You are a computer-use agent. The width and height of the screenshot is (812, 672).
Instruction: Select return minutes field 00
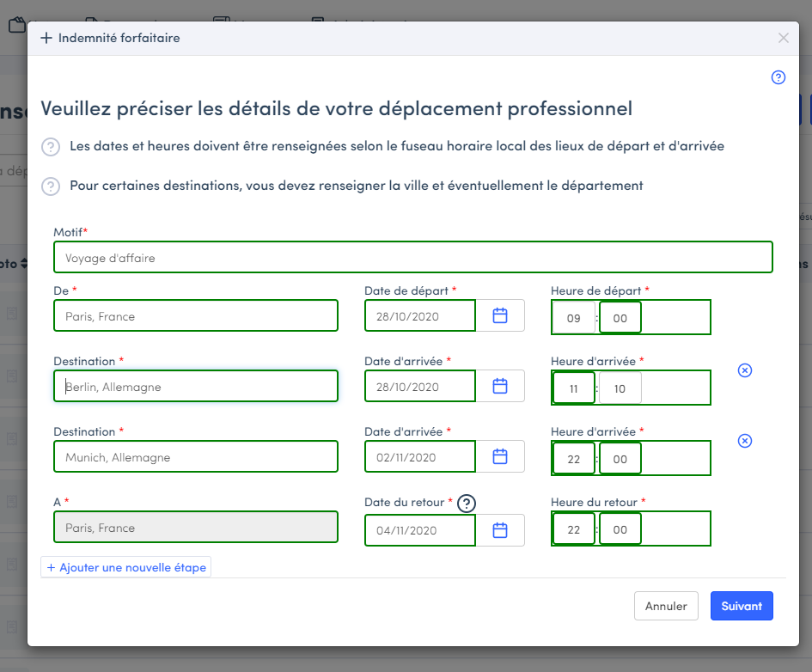(620, 529)
